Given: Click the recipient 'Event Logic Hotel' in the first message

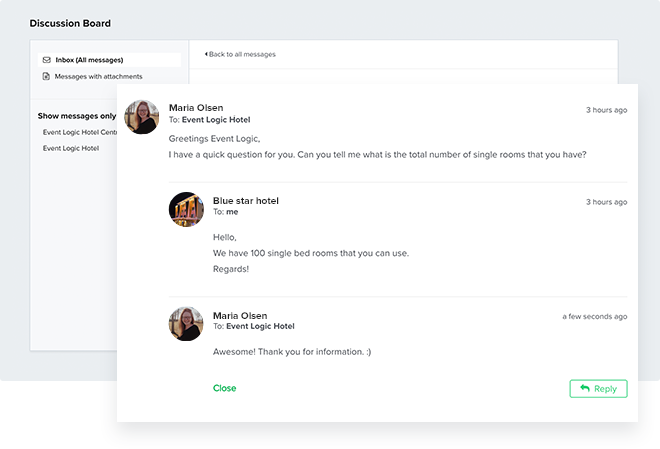Looking at the screenshot, I should coord(216,120).
